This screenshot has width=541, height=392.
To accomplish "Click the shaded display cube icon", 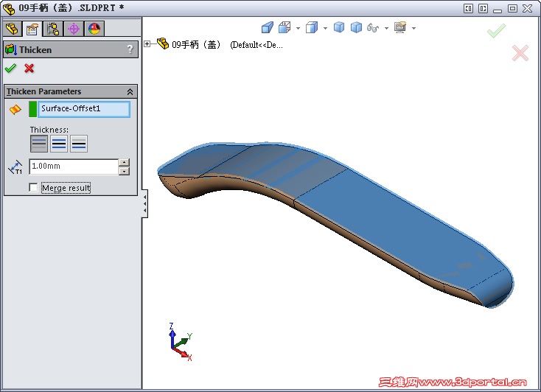I will click(356, 27).
